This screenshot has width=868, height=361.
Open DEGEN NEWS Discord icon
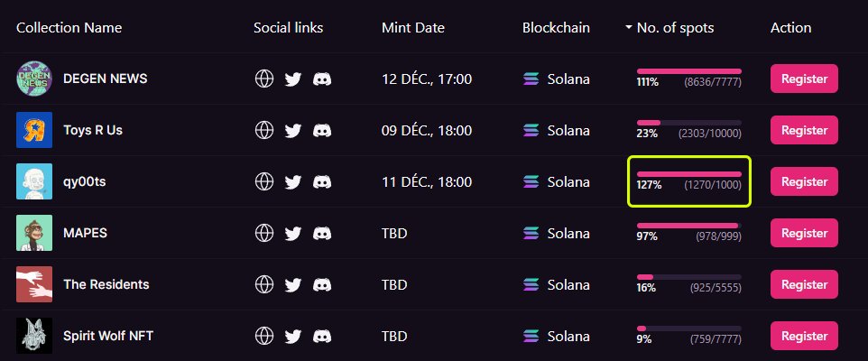[x=322, y=79]
